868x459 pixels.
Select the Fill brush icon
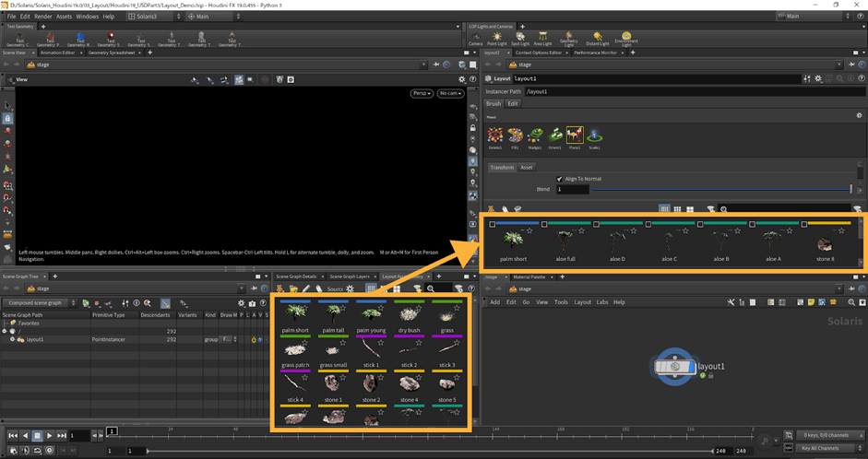point(515,135)
